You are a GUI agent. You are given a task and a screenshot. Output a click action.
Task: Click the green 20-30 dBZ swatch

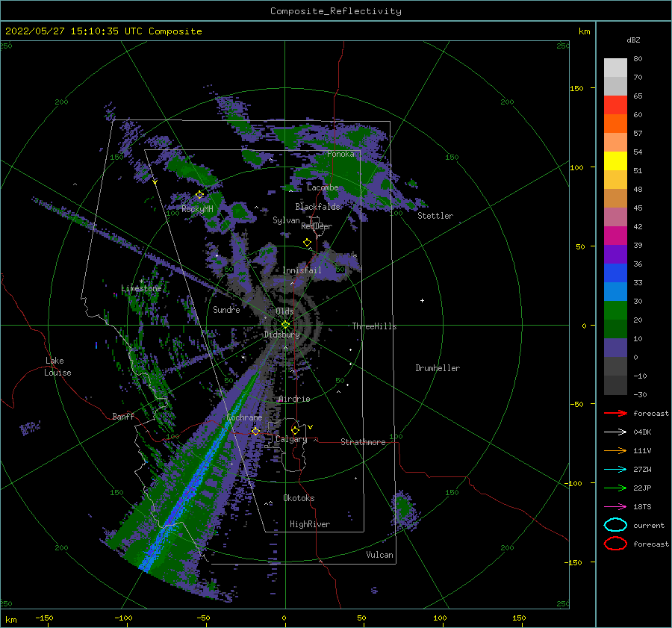click(x=615, y=311)
